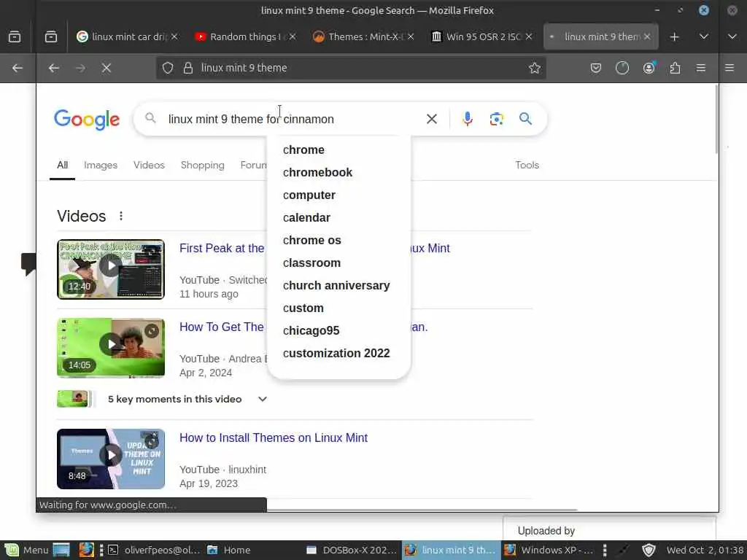Choose 'calendar' suggestion

pos(338,217)
